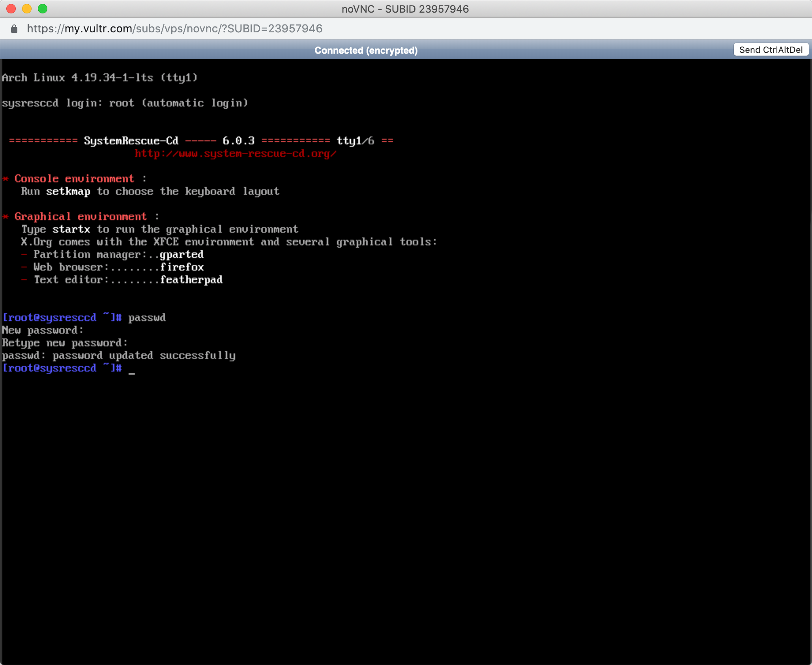The width and height of the screenshot is (812, 665).
Task: Click the 'Graphical environment' heading
Action: pos(80,217)
